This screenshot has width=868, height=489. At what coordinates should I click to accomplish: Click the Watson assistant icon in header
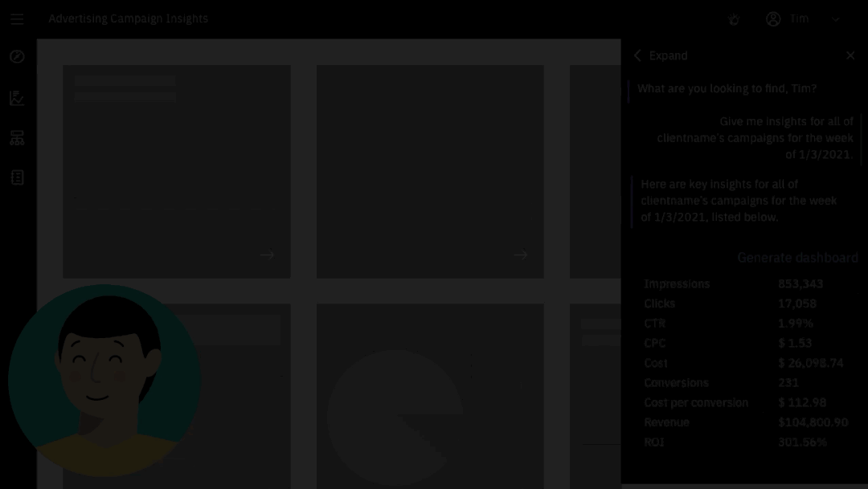click(x=733, y=19)
